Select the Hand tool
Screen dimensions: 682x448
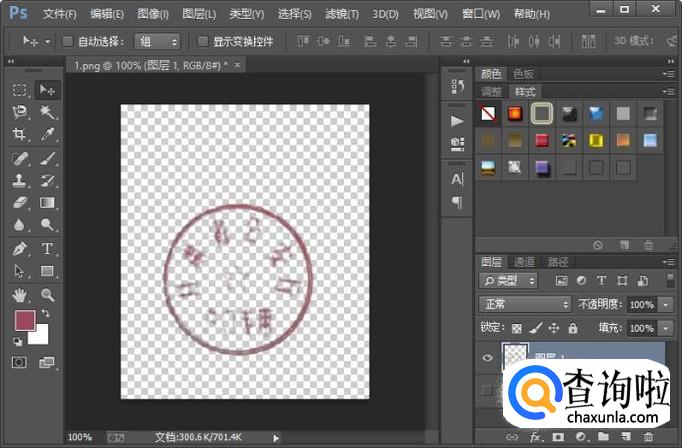pos(19,295)
